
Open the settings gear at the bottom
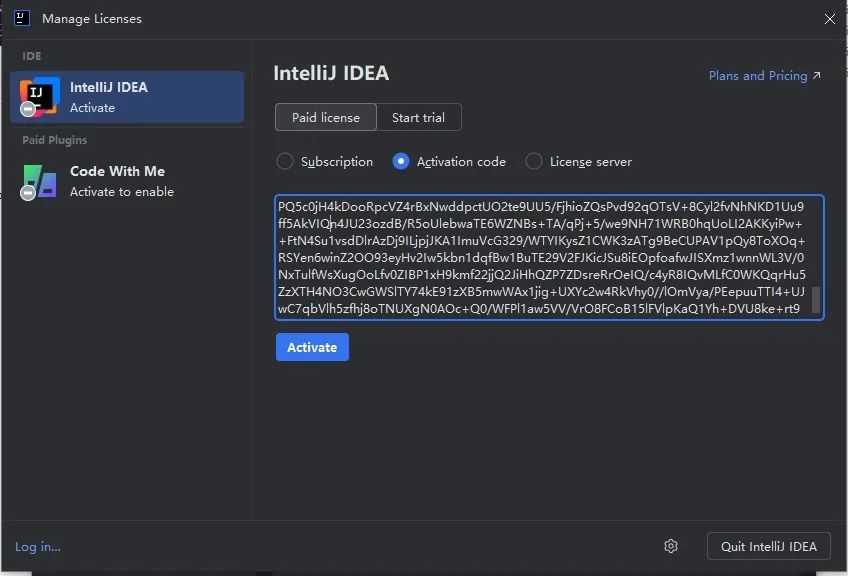(671, 546)
